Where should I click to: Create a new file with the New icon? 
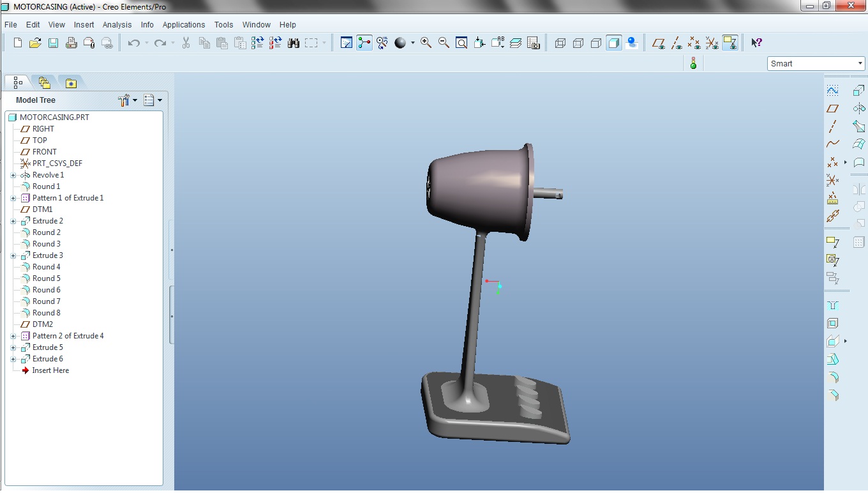[17, 43]
